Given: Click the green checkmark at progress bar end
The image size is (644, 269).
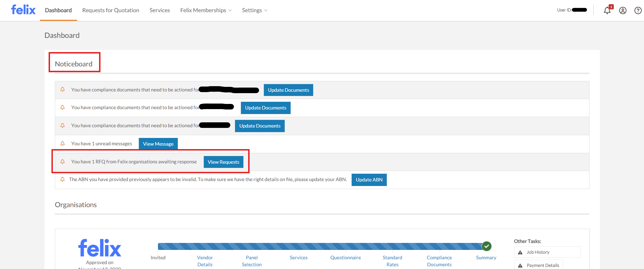Looking at the screenshot, I should tap(487, 246).
